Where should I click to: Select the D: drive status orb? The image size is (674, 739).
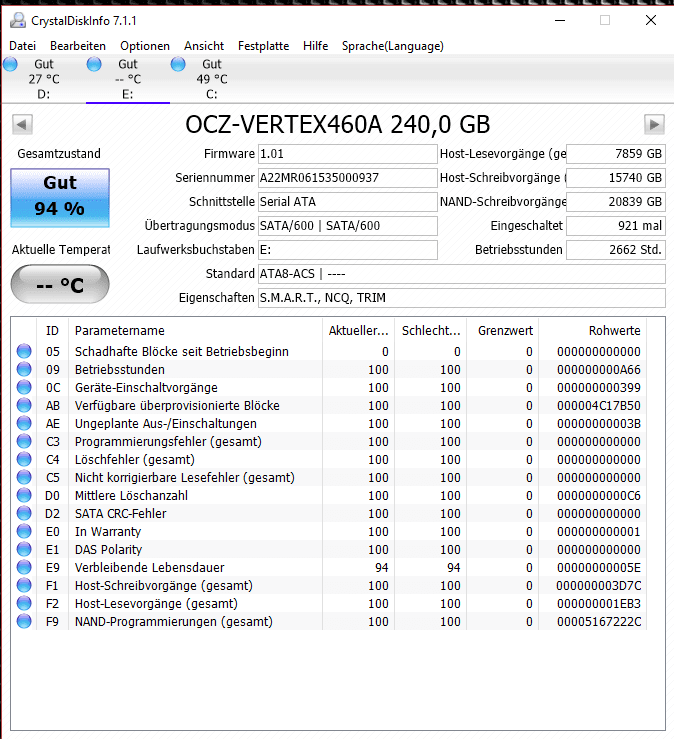(10, 64)
